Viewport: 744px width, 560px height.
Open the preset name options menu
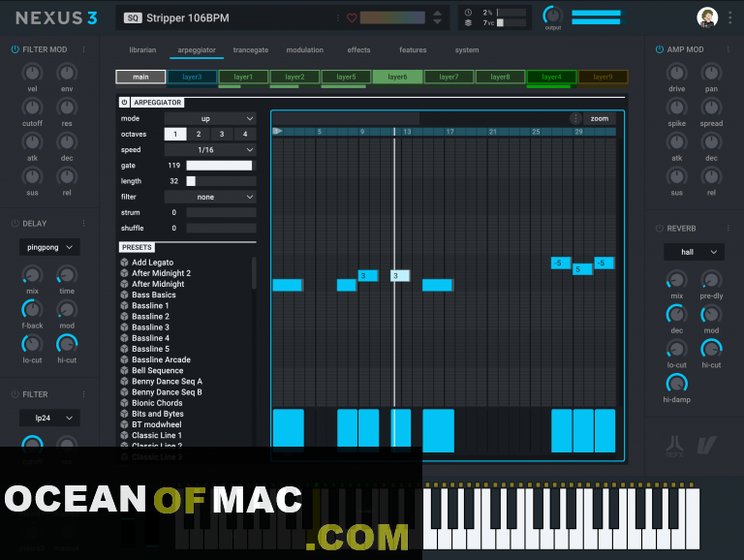point(338,18)
